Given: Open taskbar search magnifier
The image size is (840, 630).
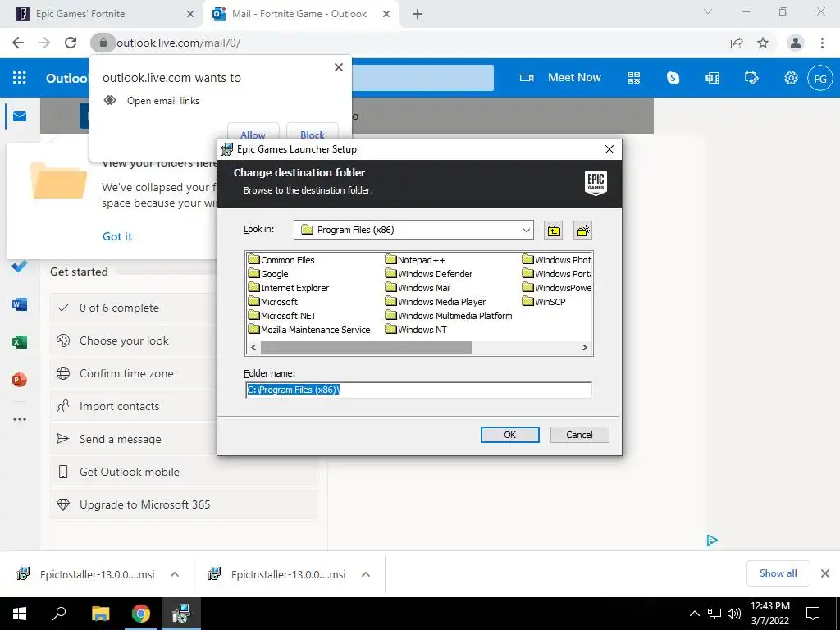Looking at the screenshot, I should (x=59, y=614).
